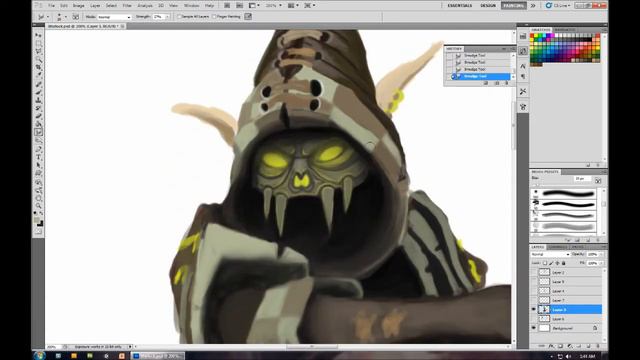Toggle lock all for the layer
Screen dimensions: 640x360
point(564,263)
